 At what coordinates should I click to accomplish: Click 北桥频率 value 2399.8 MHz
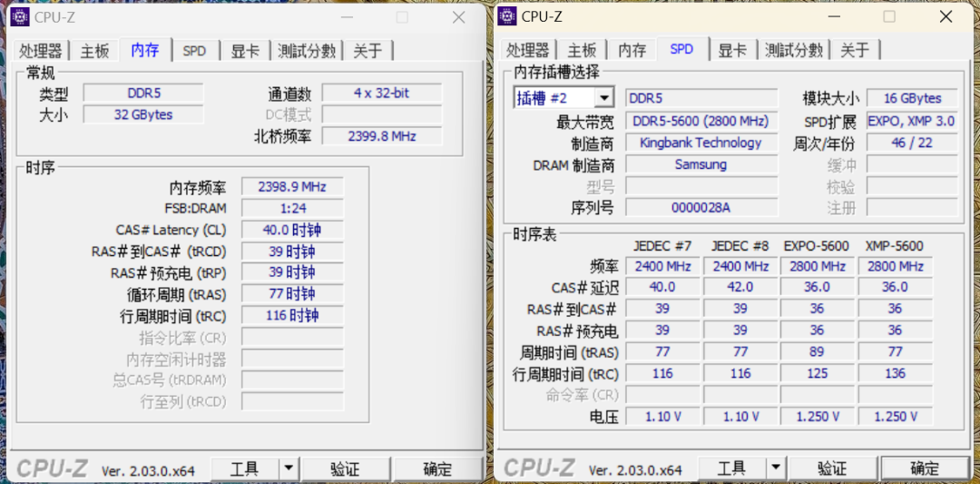point(382,135)
